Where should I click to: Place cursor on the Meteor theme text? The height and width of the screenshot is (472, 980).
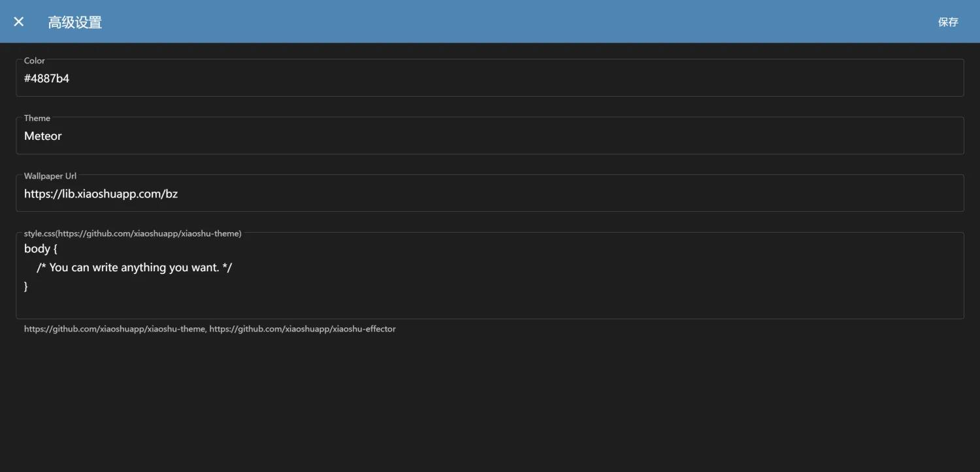pos(43,136)
